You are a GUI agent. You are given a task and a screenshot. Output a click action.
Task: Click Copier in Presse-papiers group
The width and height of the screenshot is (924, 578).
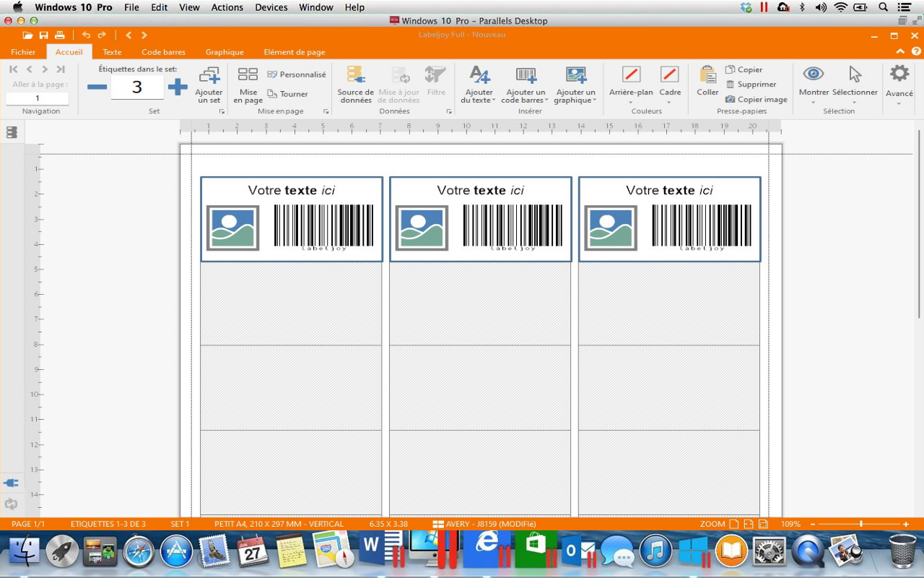pyautogui.click(x=744, y=69)
